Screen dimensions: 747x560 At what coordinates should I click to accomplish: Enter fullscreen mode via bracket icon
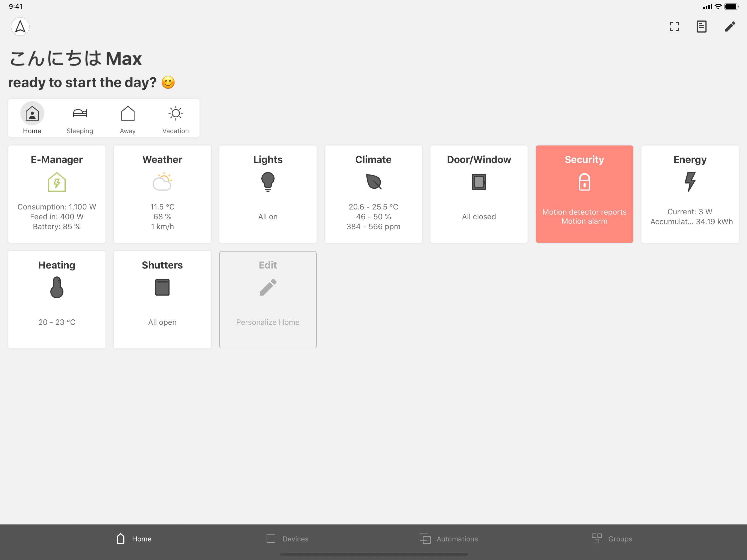coord(674,26)
